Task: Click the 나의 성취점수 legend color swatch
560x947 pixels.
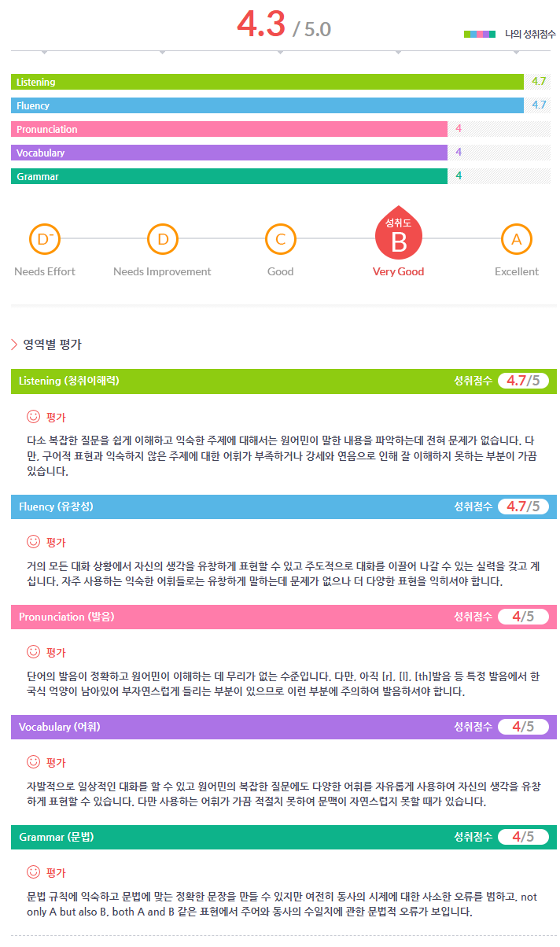Action: (480, 34)
